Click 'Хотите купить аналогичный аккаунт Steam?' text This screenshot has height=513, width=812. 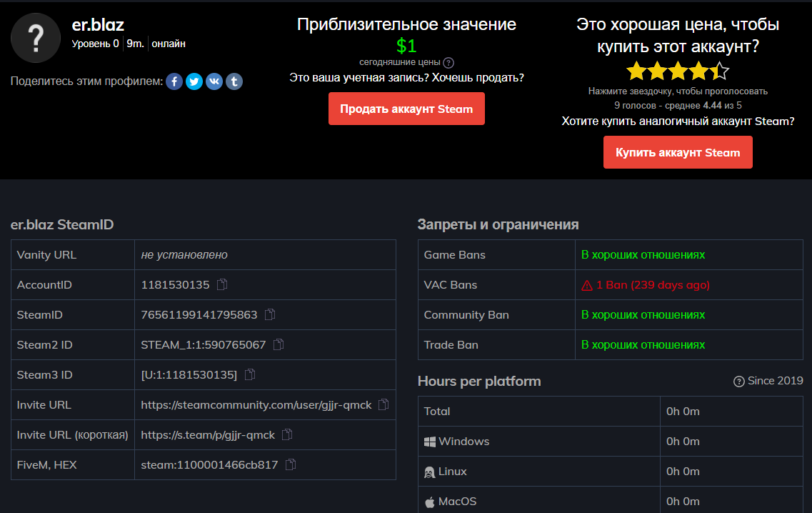click(678, 121)
